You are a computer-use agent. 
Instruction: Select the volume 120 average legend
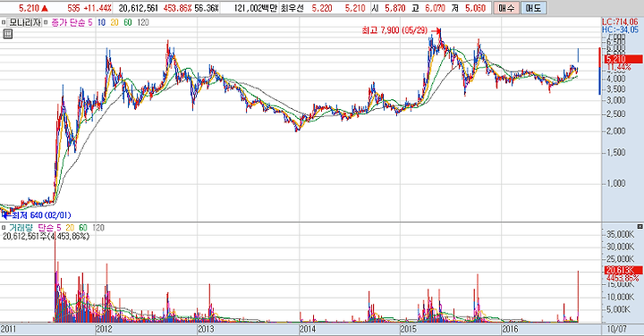98,228
